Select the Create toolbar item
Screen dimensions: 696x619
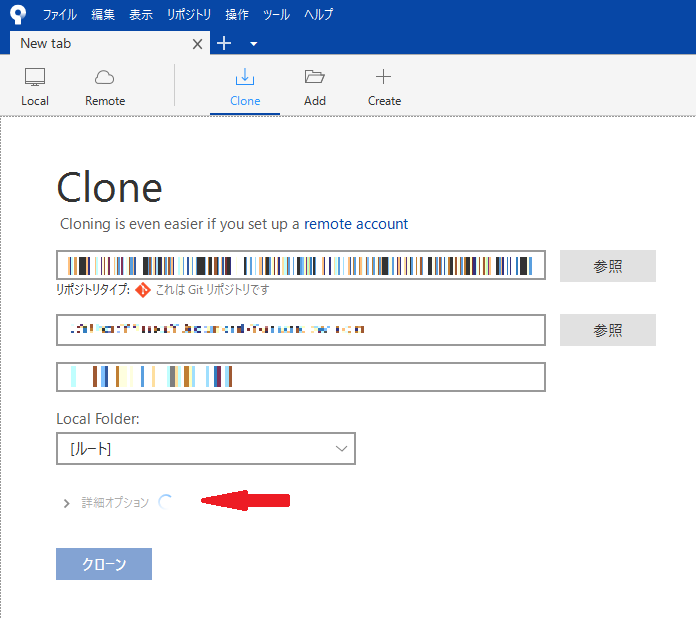[x=384, y=87]
